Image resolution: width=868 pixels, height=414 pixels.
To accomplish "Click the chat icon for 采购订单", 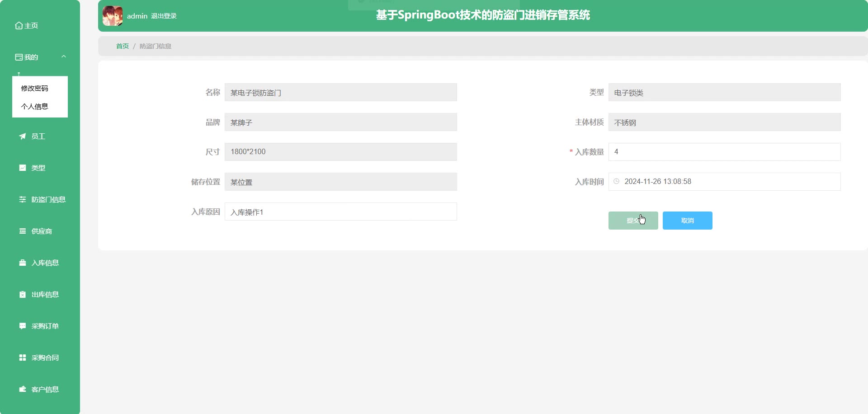I will coord(23,326).
